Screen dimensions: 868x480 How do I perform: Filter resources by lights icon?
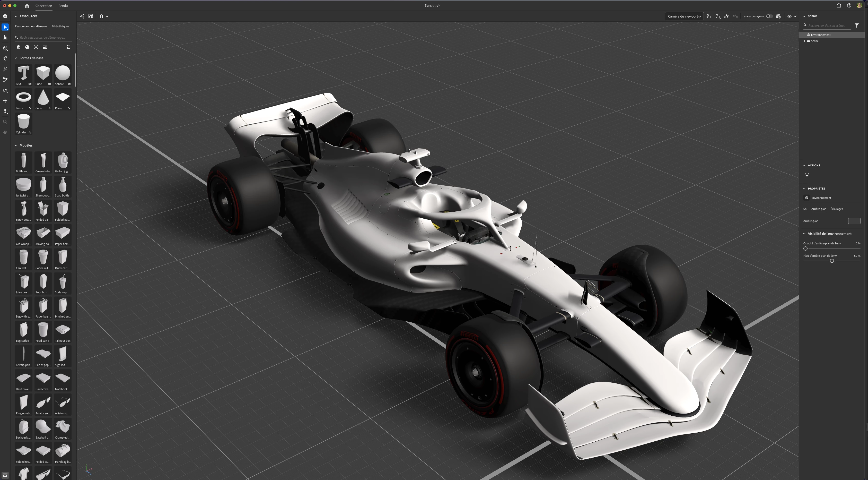(x=36, y=47)
